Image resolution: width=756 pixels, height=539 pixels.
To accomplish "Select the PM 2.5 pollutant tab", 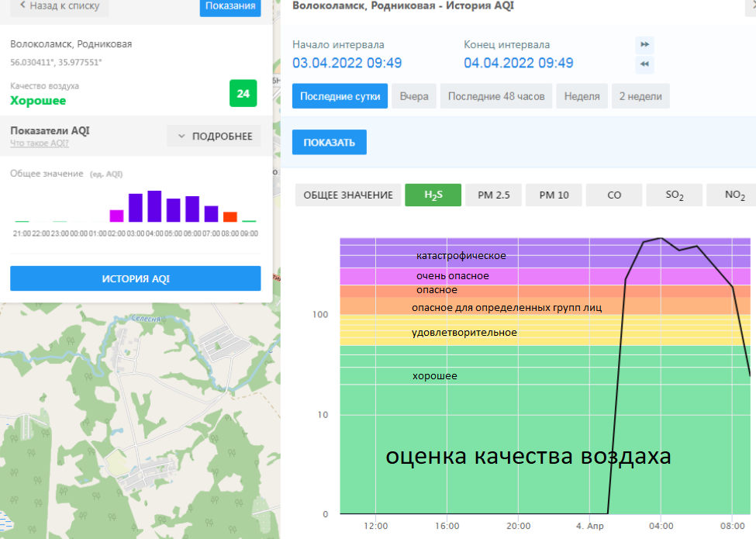I will (492, 195).
